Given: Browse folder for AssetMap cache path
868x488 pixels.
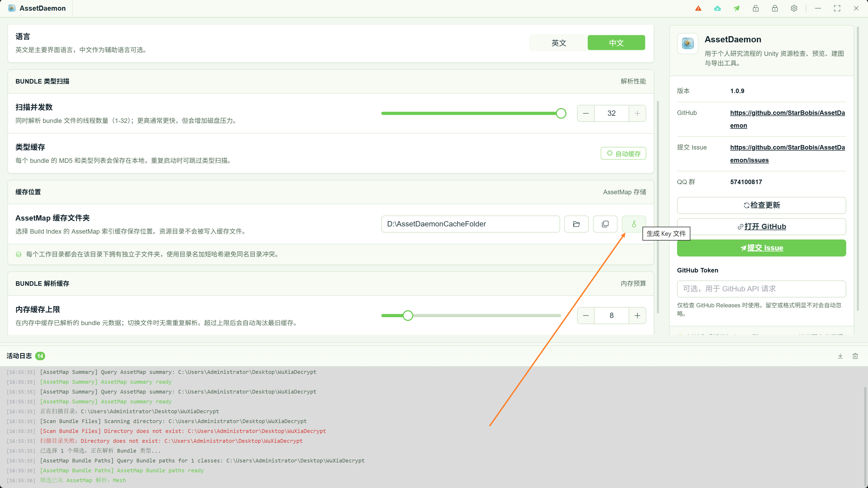Looking at the screenshot, I should 576,224.
